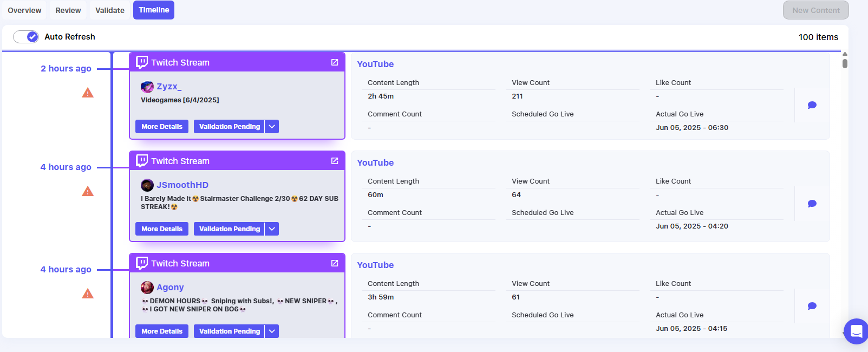
Task: Open external link on Zyzx_ Twitch Stream card
Action: coord(335,62)
